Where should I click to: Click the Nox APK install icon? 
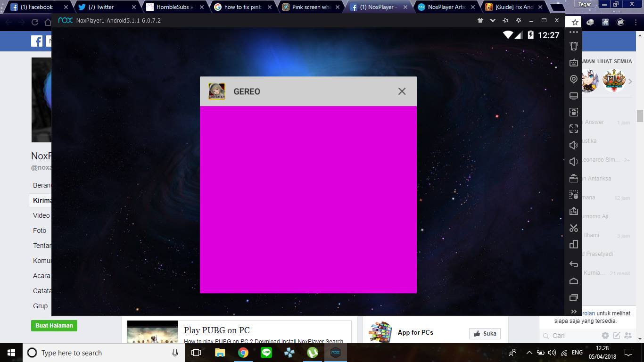[x=574, y=211]
